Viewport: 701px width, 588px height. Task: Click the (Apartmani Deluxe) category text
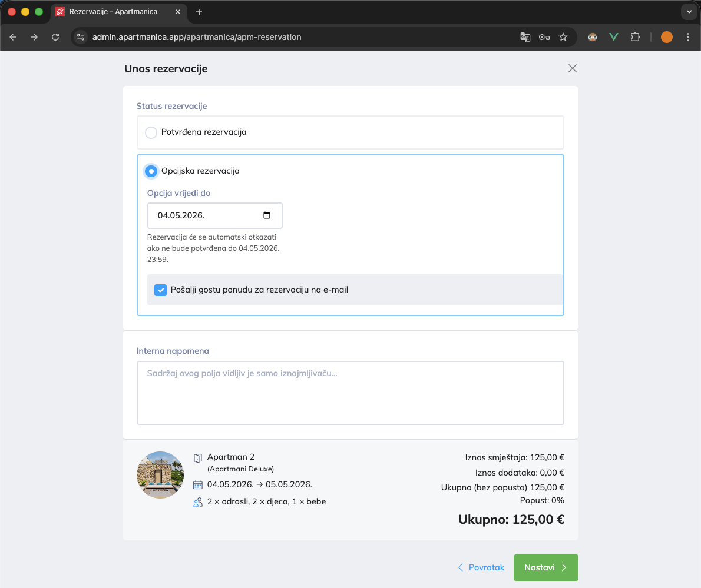click(x=240, y=469)
